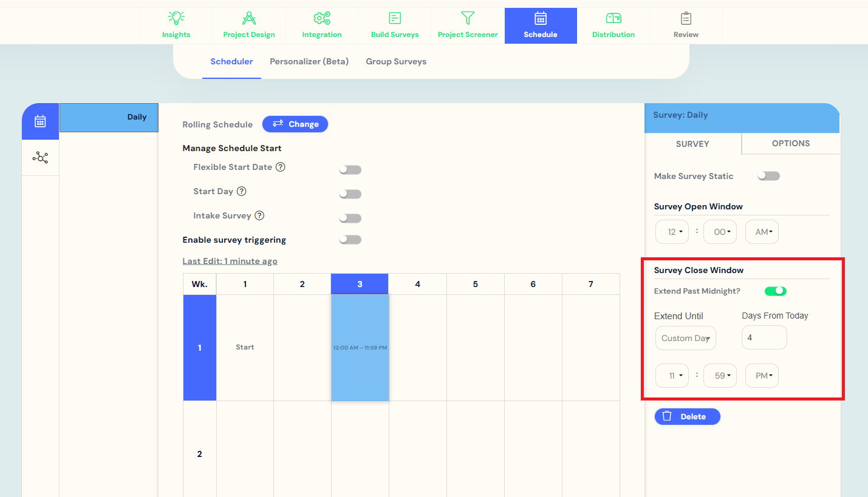Click day 3 column header
Screen dimensions: 868x497
coord(360,284)
